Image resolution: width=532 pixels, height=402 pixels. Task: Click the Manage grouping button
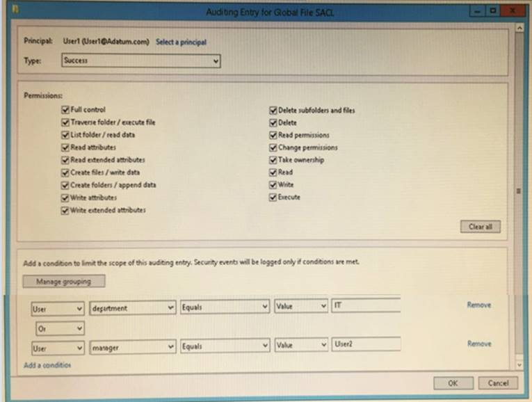point(63,282)
